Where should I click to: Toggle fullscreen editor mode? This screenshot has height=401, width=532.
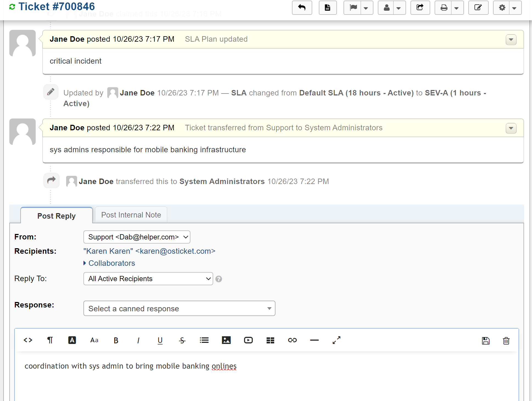[336, 340]
